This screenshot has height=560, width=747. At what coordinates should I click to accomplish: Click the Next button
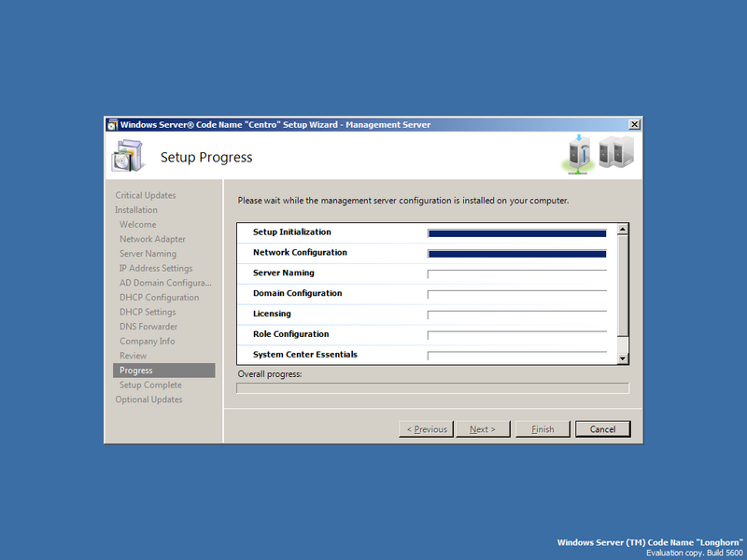coord(483,428)
